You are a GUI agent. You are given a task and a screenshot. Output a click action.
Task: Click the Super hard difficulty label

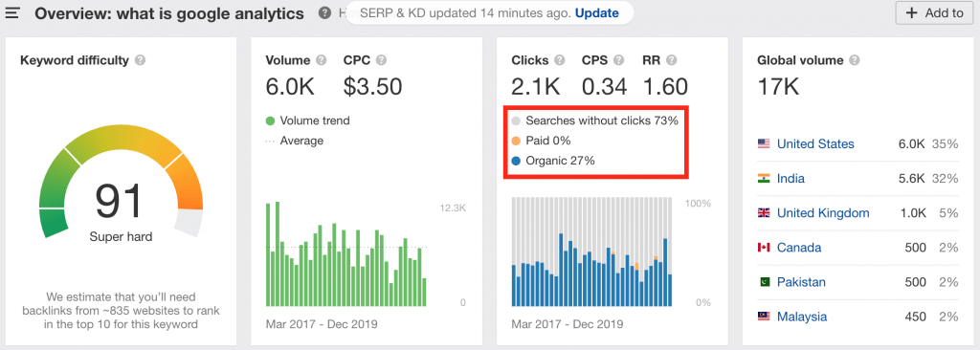click(121, 237)
